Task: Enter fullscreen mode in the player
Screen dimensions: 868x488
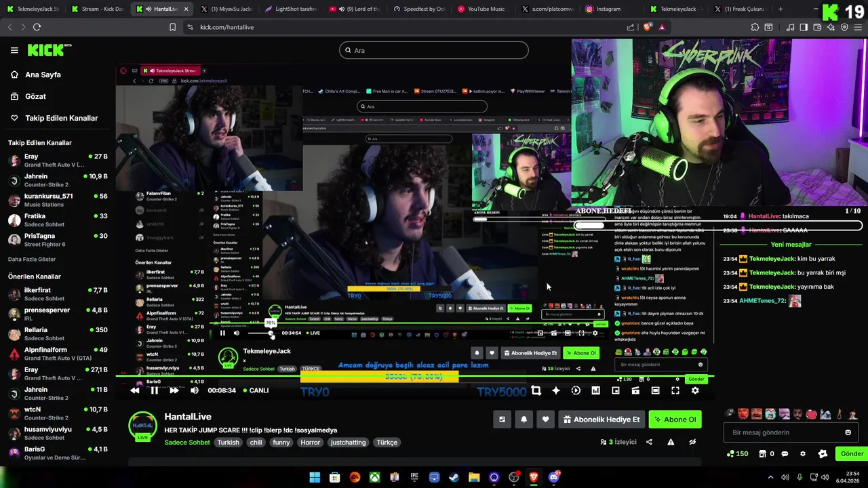Action: 675,390
